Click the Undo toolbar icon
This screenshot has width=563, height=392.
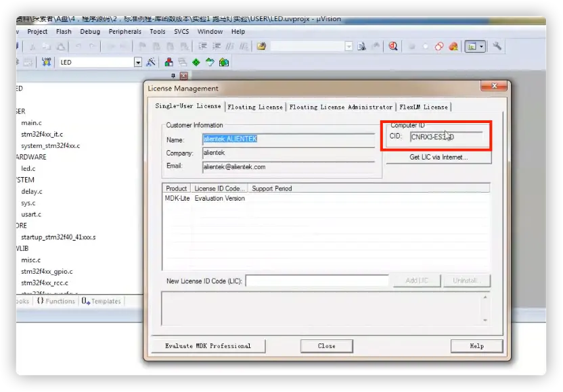(x=78, y=46)
